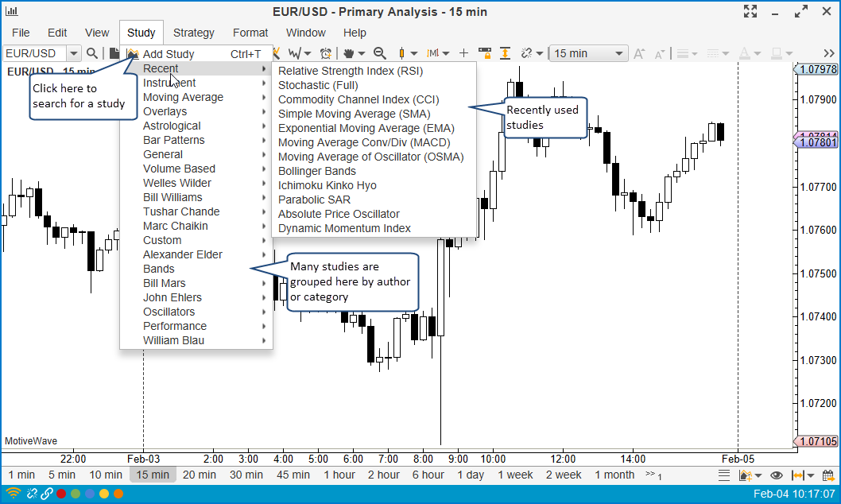Select Relative Strength Index (RSI) study
The image size is (841, 504).
351,71
